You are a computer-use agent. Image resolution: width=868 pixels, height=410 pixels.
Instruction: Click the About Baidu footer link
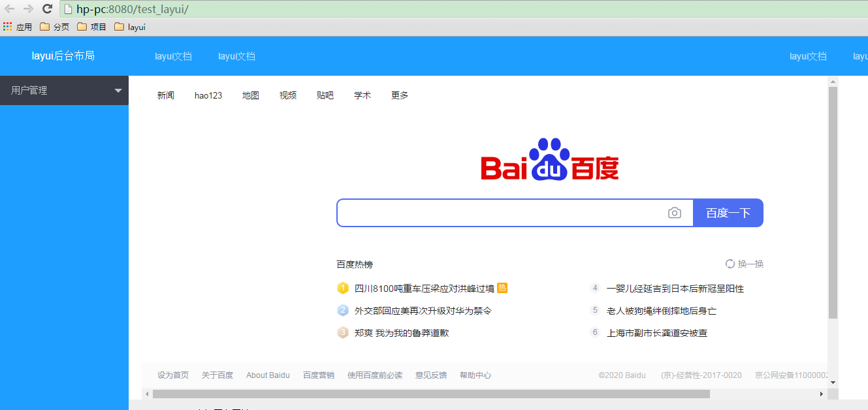pos(268,375)
